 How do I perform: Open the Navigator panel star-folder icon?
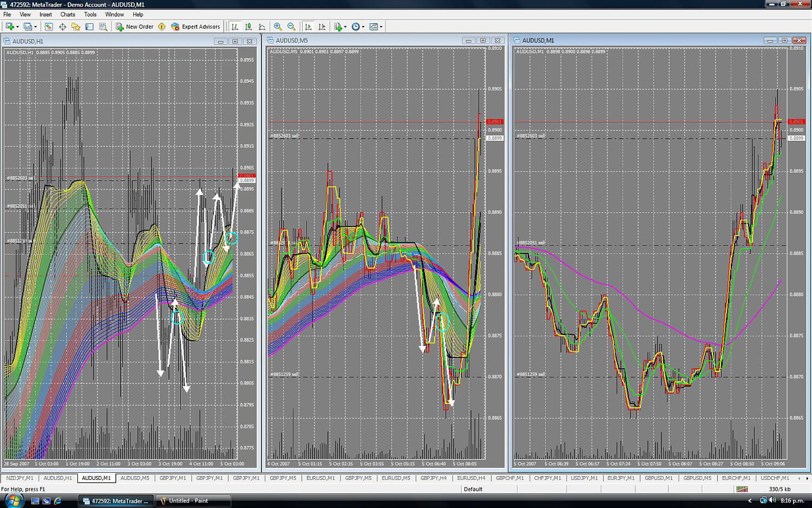click(76, 27)
